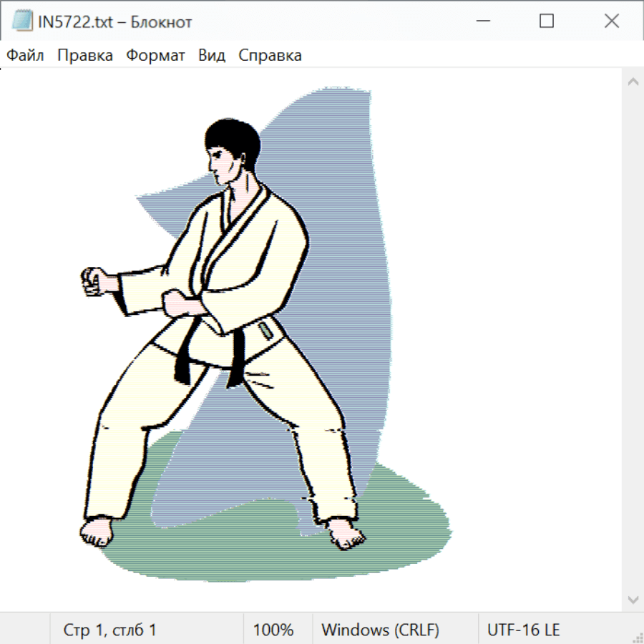Minimize the Блокнот window
The height and width of the screenshot is (644, 644).
[x=482, y=21]
